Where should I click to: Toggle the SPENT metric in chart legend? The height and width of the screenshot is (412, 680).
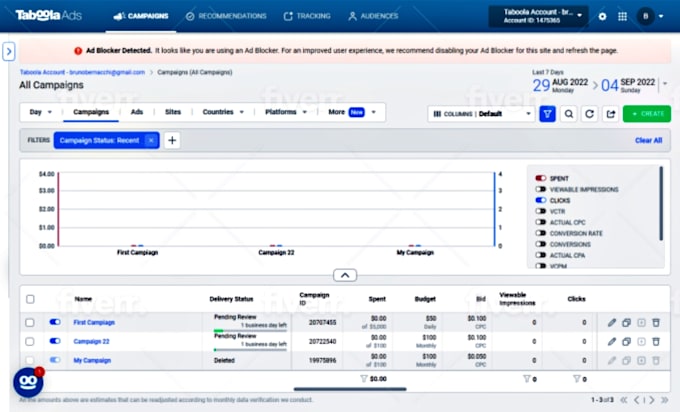tap(540, 178)
